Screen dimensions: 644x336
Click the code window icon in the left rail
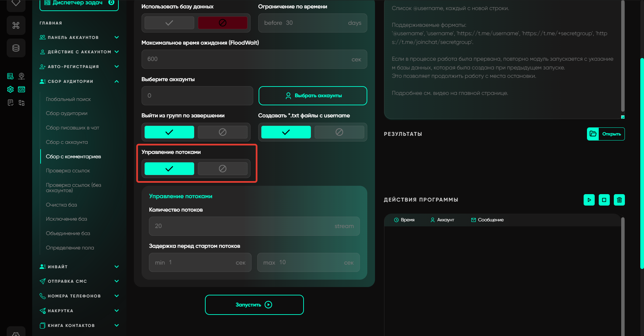(x=21, y=90)
